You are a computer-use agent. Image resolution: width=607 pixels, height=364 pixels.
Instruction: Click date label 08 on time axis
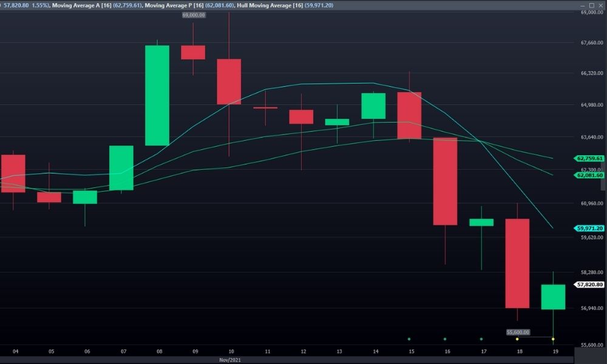159,352
